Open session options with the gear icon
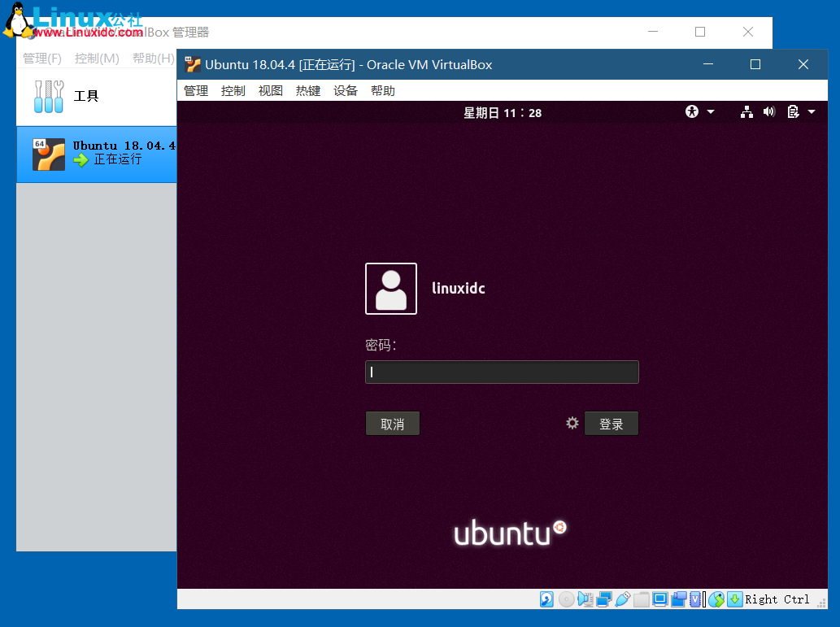This screenshot has height=627, width=840. [x=572, y=422]
